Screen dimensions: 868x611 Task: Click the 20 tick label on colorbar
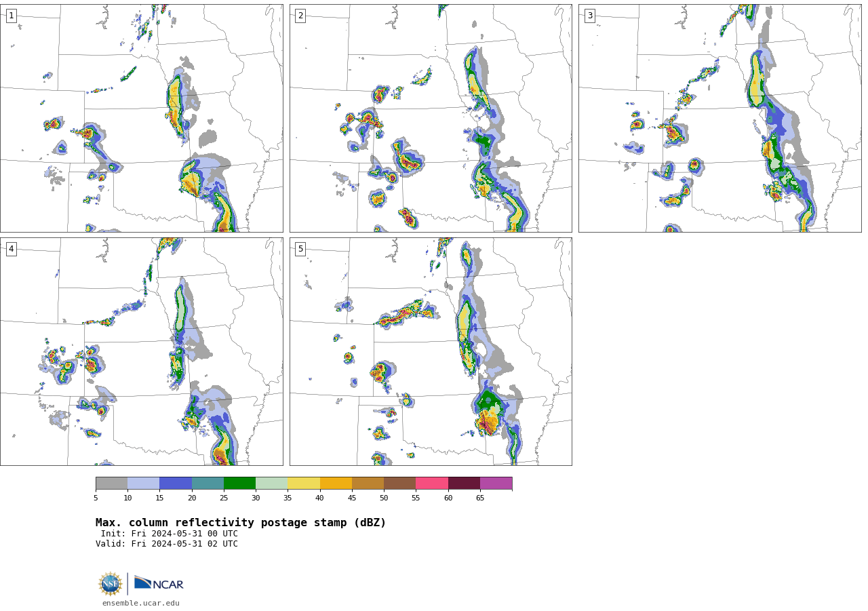point(192,498)
